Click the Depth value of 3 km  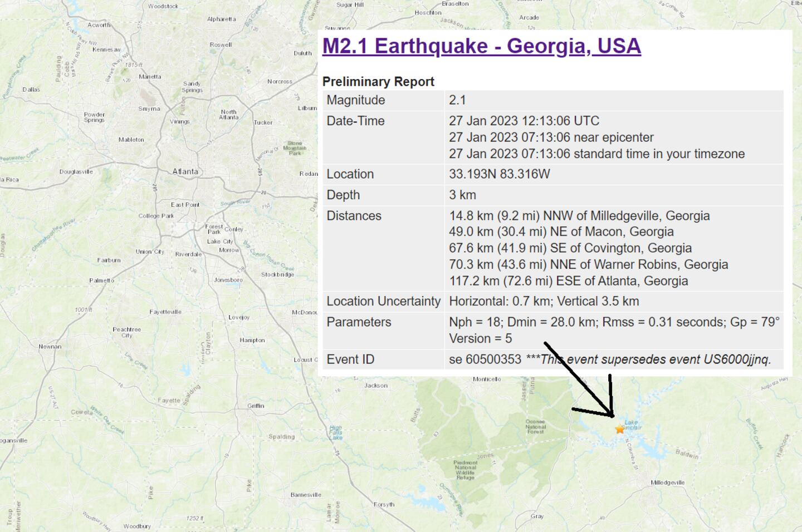pyautogui.click(x=462, y=195)
